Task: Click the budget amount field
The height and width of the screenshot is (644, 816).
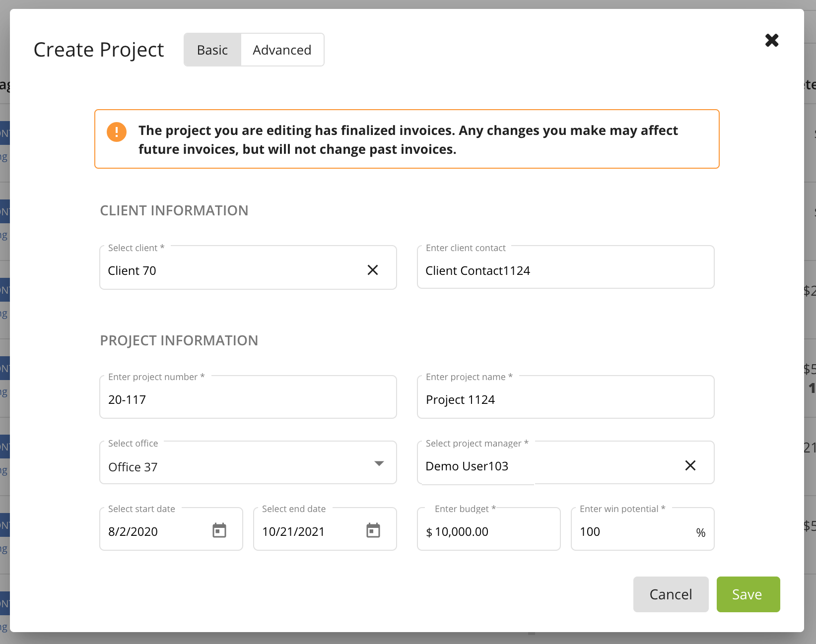Action: click(x=481, y=531)
